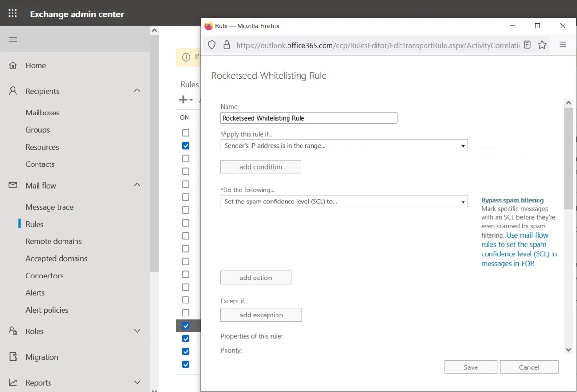The image size is (577, 392).
Task: Click the Firefox bookmark star icon
Action: tap(542, 45)
